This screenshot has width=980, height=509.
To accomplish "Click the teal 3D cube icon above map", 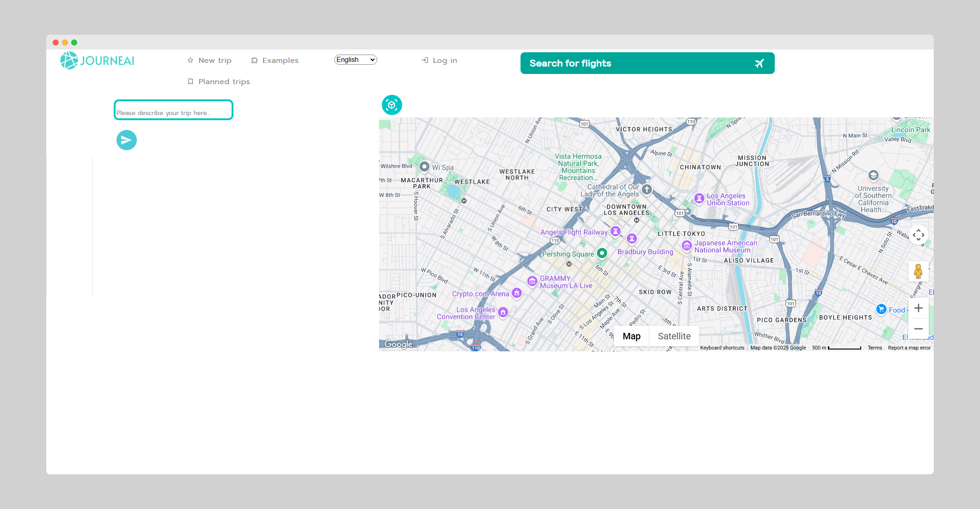I will (x=392, y=105).
